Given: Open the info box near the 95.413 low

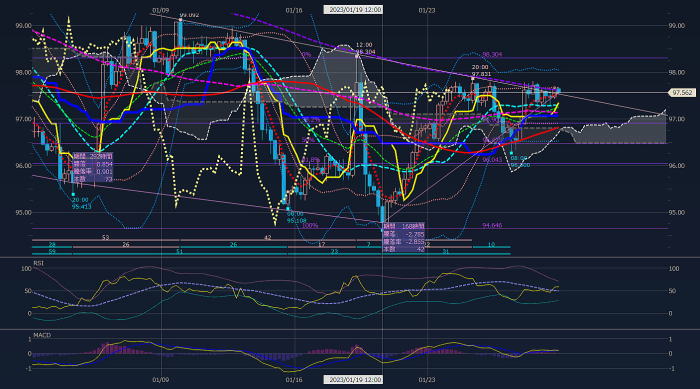Looking at the screenshot, I should (x=93, y=167).
